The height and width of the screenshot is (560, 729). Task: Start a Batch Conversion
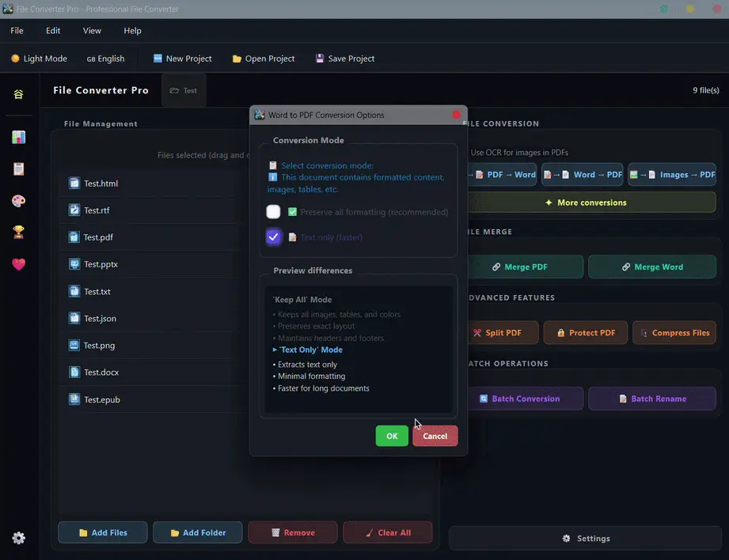coord(526,398)
